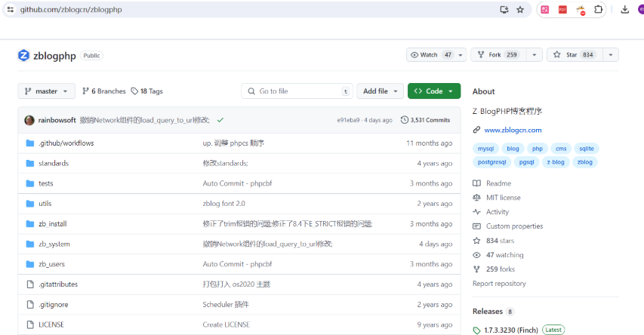Open browser downloads icon
Screen dimensions: 644x335
[624, 10]
